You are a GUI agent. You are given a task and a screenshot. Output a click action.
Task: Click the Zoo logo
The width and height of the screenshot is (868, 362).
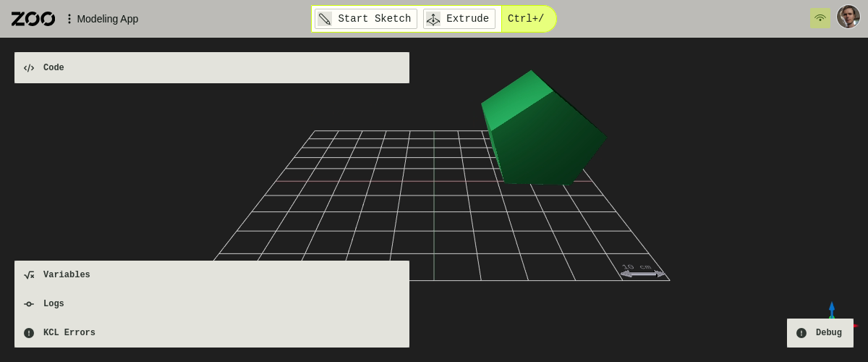pyautogui.click(x=33, y=19)
